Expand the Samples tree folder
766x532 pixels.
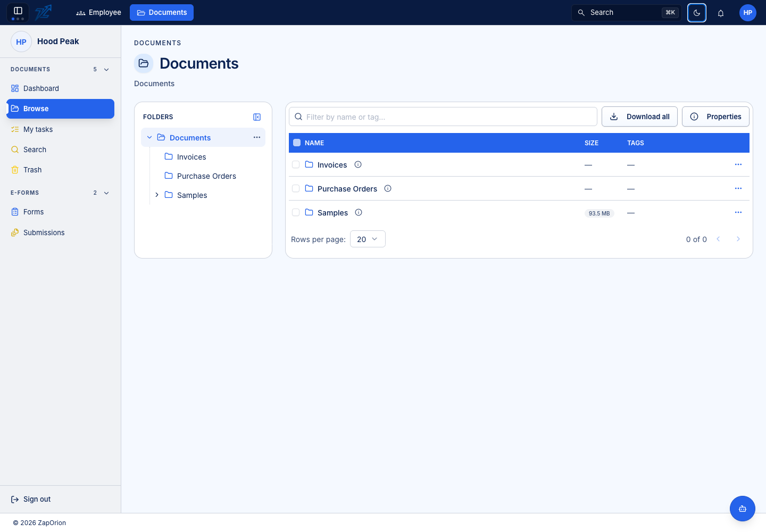157,195
